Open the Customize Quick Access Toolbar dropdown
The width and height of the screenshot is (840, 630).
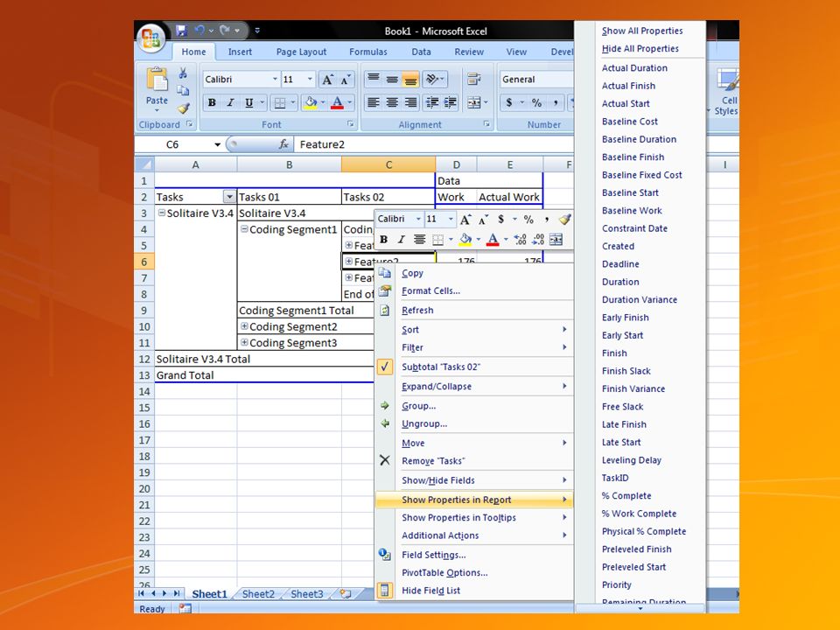coord(257,31)
